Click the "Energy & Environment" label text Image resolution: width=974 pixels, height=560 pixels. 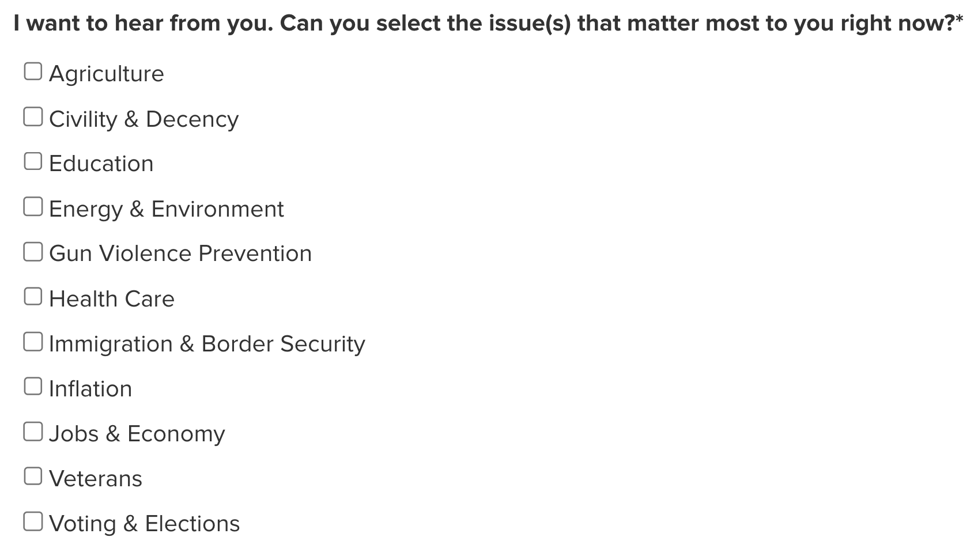166,209
